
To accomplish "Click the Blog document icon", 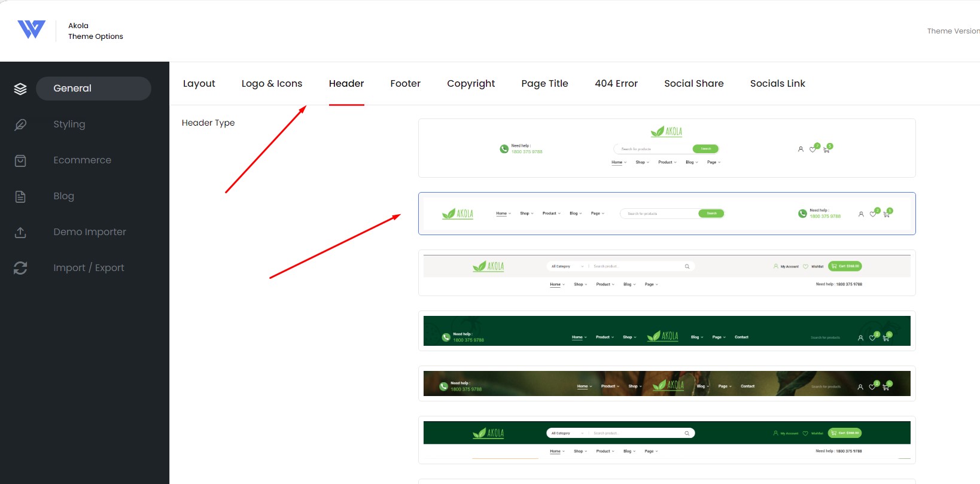I will point(20,196).
